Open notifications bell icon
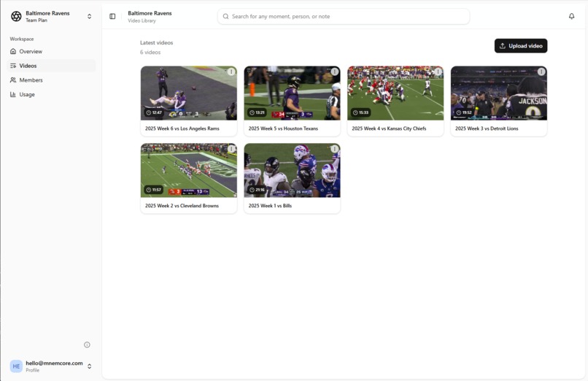Screen dimensions: 588x381 coord(571,16)
